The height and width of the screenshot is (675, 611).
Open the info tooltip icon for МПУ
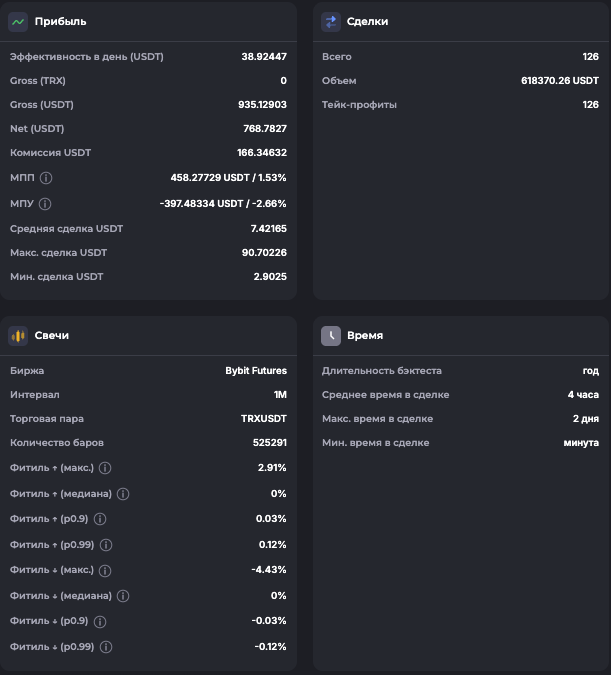click(46, 203)
